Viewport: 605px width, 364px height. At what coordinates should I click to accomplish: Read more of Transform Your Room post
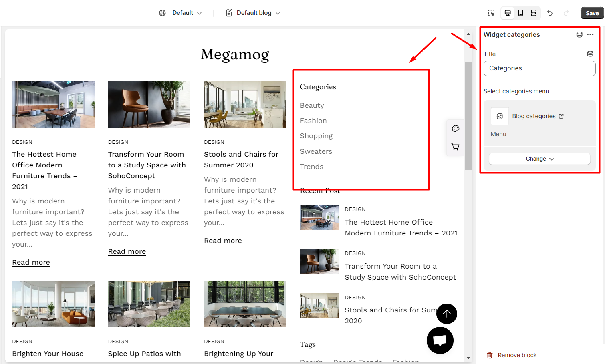click(x=127, y=251)
